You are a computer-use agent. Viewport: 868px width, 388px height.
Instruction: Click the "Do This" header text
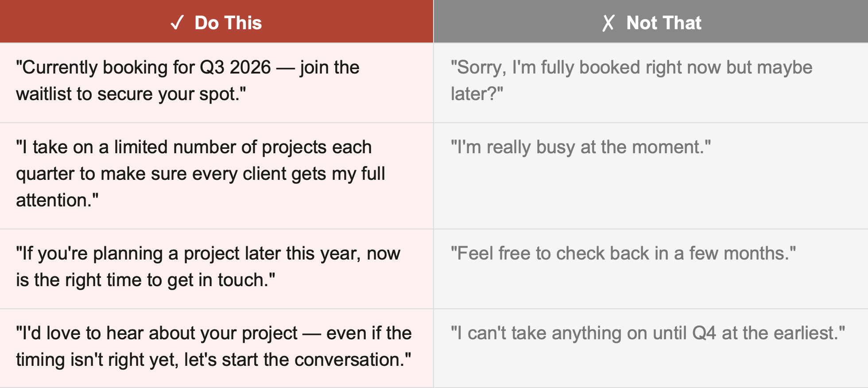tap(228, 23)
